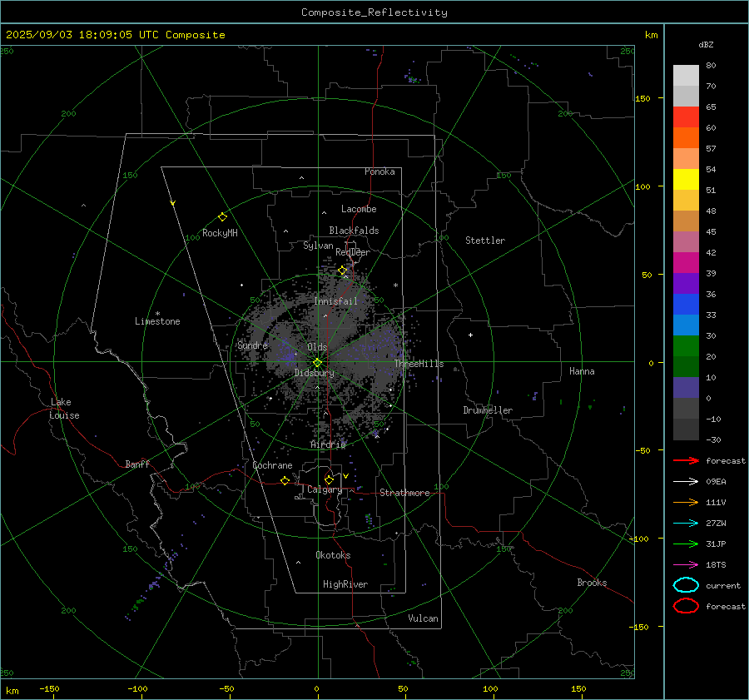The width and height of the screenshot is (749, 700).
Task: Click the purple swatch between 39 and 36 dBZ
Action: (686, 284)
